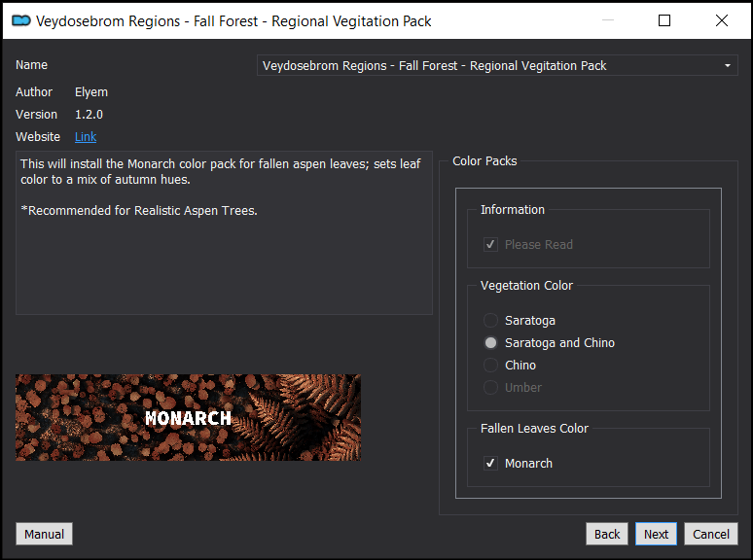
Task: Open the Website Link
Action: 86,137
